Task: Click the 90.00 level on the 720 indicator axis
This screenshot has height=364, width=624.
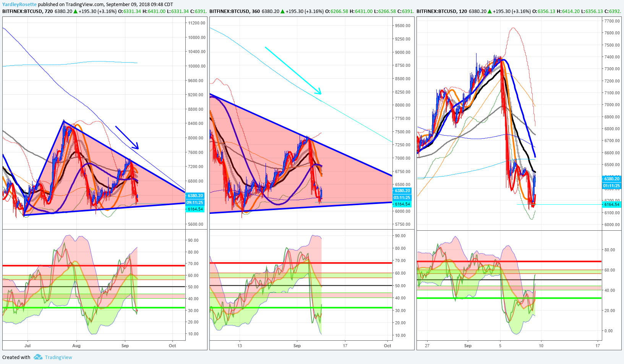Action: (193, 240)
